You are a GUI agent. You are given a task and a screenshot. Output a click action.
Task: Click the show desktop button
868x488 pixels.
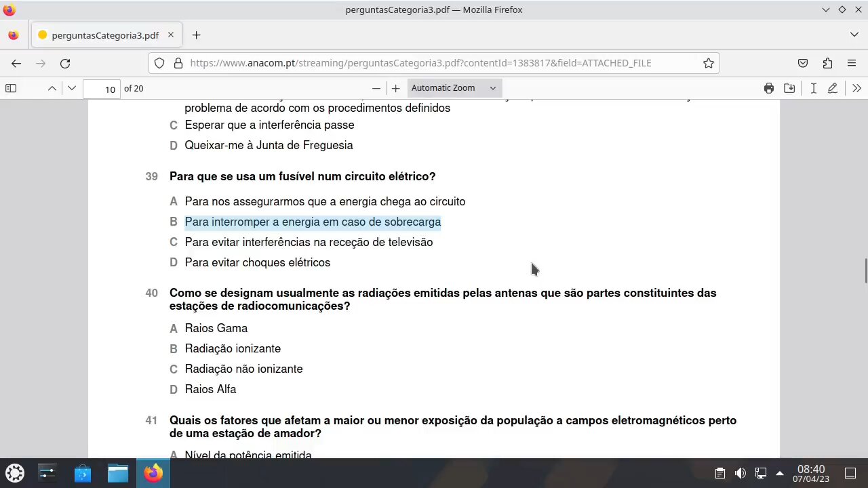coord(850,473)
